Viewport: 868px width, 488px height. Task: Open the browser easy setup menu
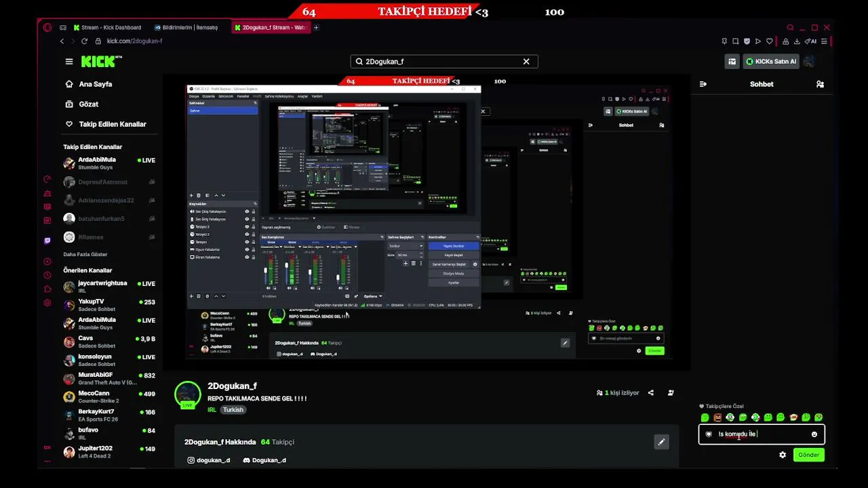(x=825, y=41)
